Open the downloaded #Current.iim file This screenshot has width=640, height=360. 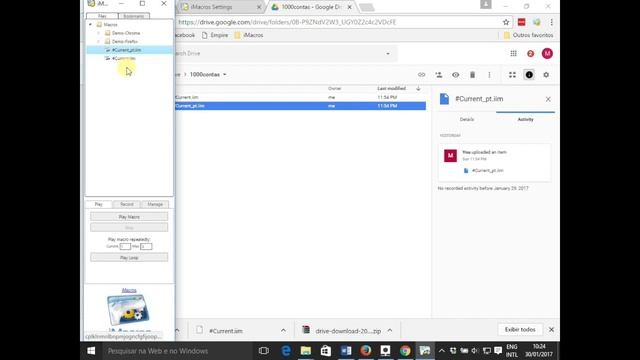[226, 331]
